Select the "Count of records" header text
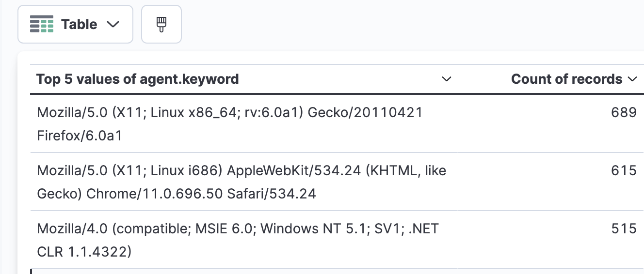This screenshot has height=274, width=644. 566,79
